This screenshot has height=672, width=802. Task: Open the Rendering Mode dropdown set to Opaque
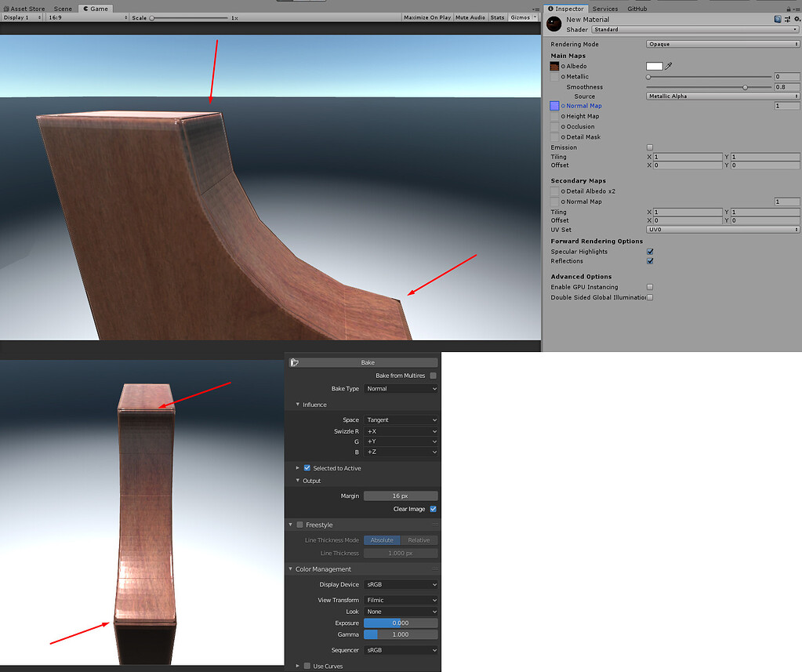pyautogui.click(x=721, y=44)
